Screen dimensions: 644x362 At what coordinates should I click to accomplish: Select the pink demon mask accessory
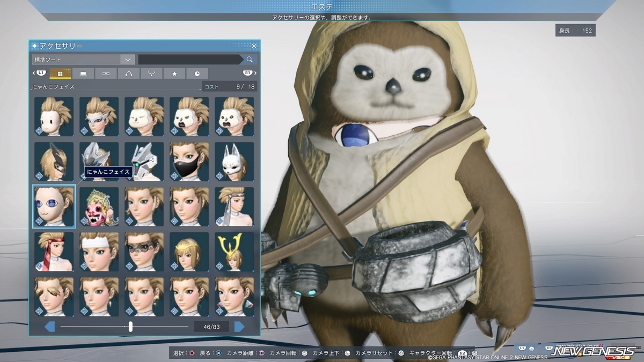99,206
